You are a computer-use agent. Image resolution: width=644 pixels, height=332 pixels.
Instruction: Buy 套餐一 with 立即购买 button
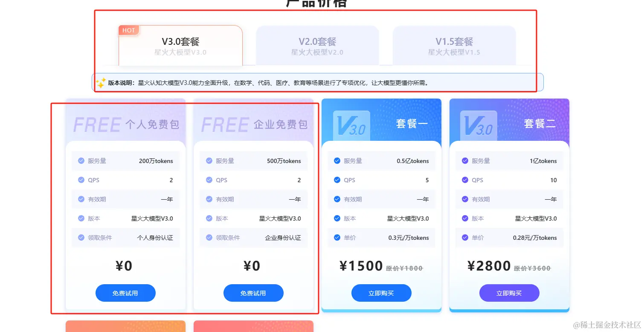click(381, 293)
